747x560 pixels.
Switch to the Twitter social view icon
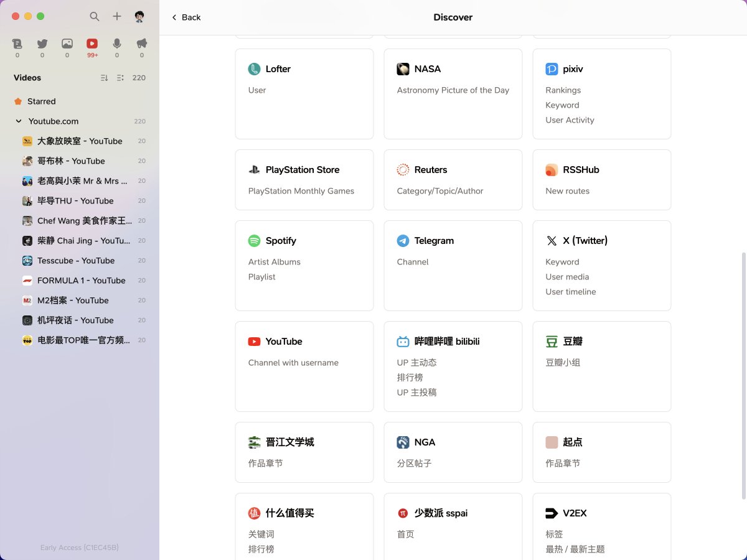coord(42,44)
